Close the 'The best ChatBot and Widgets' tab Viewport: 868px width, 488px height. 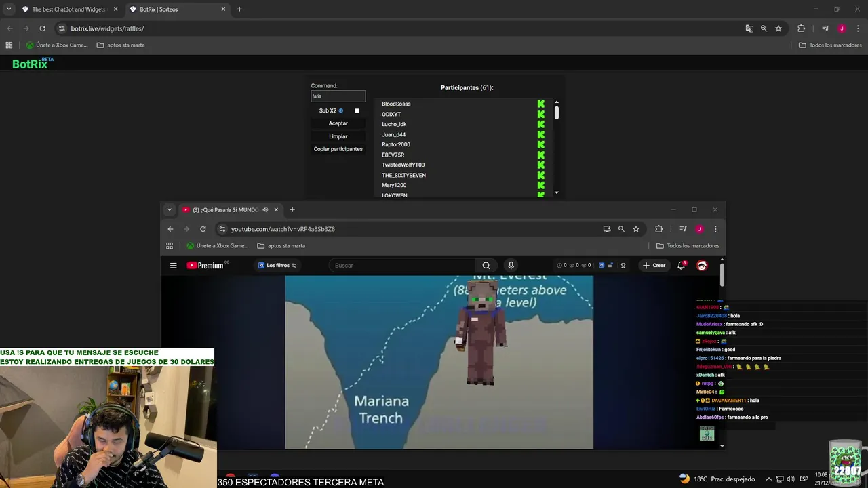coord(115,9)
